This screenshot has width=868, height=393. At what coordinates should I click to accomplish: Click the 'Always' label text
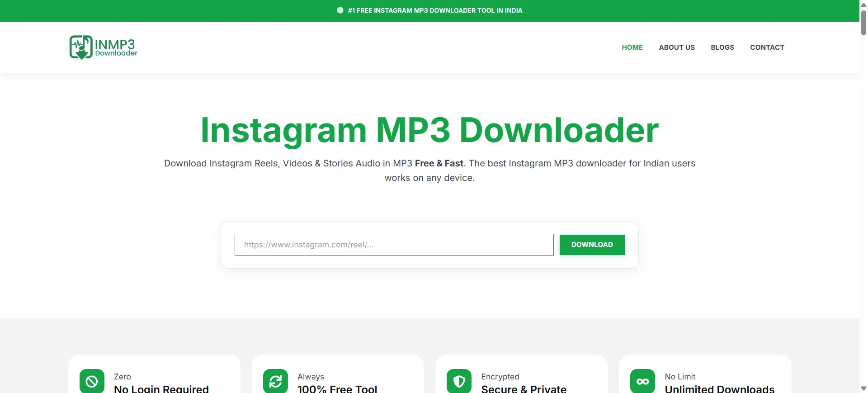(x=311, y=377)
